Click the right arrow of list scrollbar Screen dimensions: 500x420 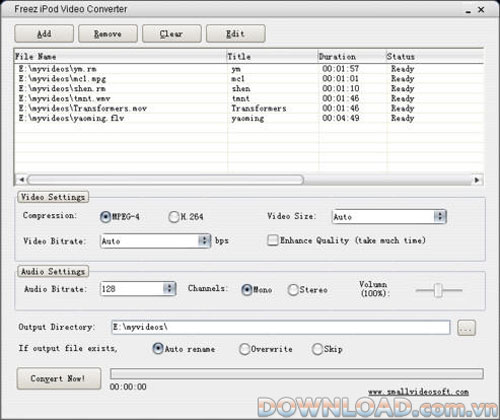pyautogui.click(x=477, y=180)
